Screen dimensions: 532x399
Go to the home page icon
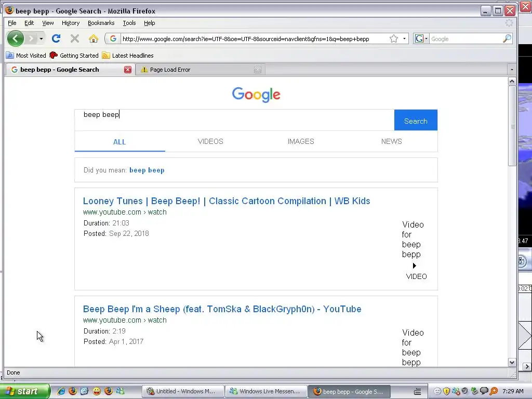click(94, 38)
